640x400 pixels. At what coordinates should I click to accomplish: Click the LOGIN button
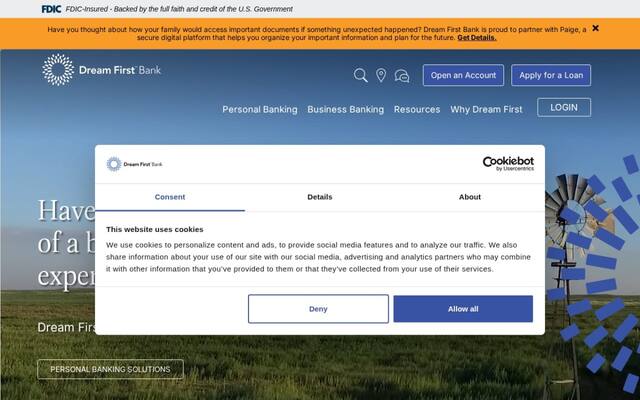click(x=564, y=107)
